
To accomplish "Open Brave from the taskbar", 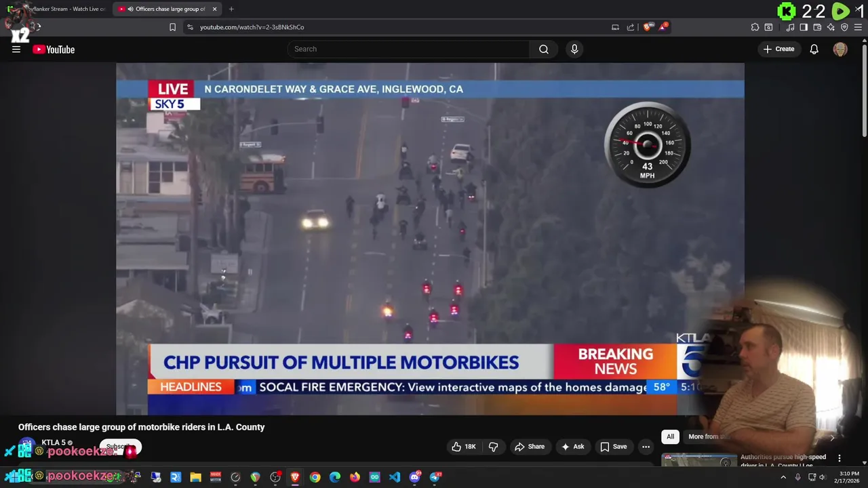I will click(x=295, y=477).
